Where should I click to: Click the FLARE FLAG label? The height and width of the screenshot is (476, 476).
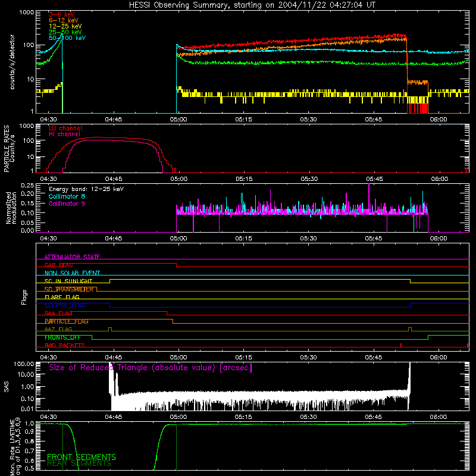pos(62,297)
